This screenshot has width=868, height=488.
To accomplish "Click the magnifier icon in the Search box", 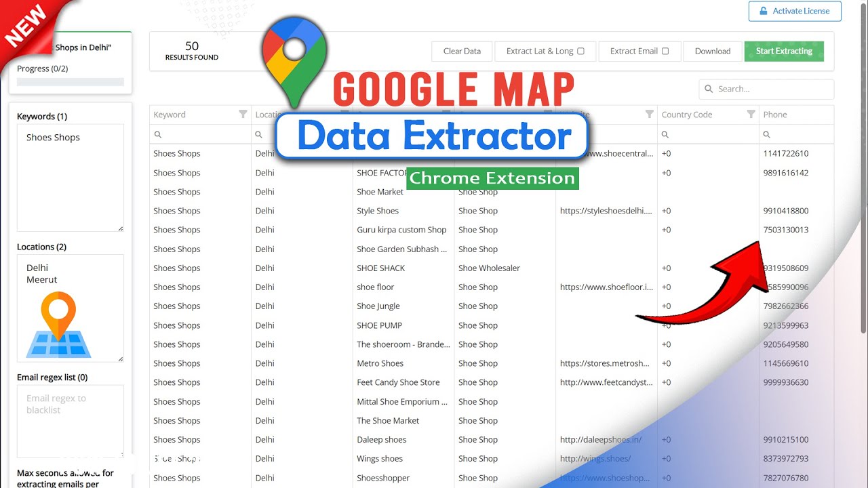I will tap(709, 89).
